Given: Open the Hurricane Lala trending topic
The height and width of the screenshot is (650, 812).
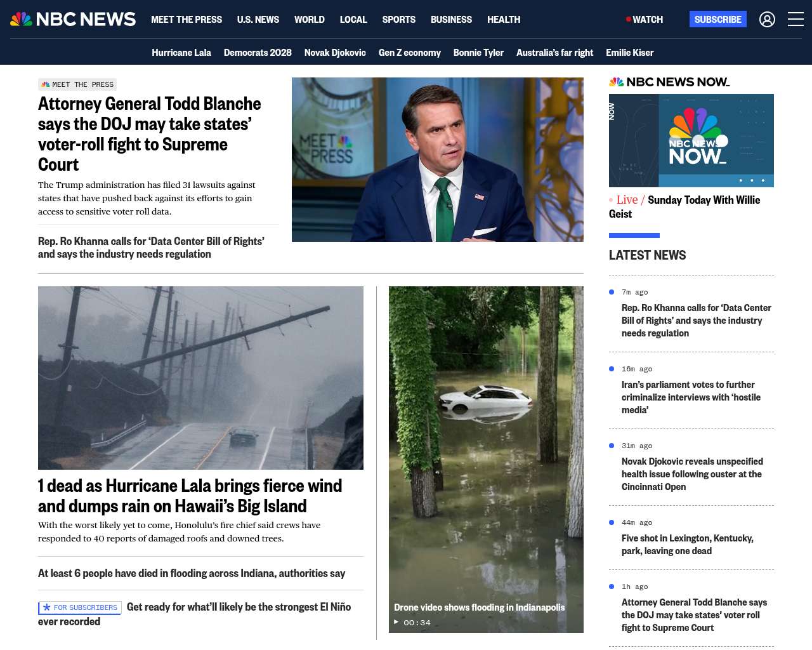Looking at the screenshot, I should click(x=181, y=53).
